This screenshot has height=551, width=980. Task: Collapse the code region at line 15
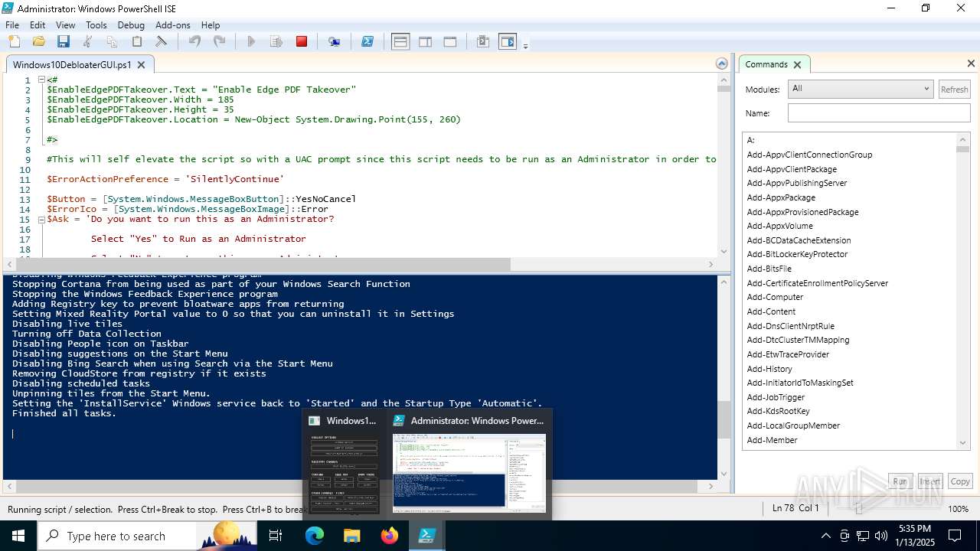pos(41,219)
